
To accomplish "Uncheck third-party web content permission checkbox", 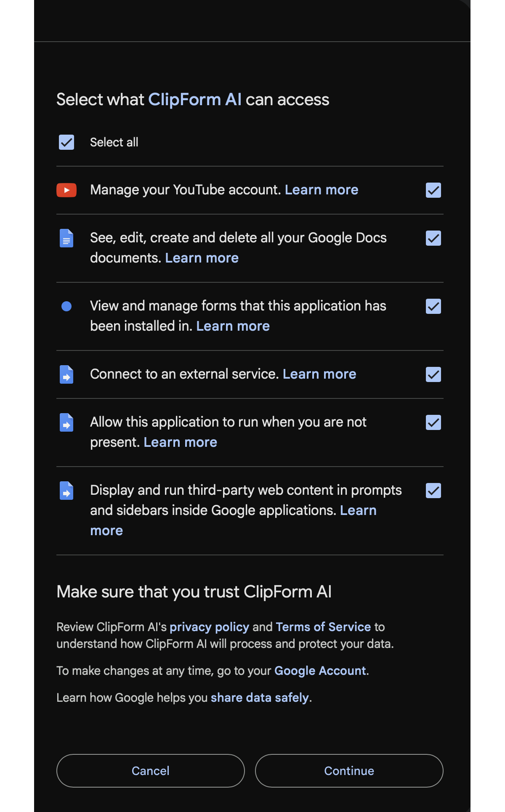I will (433, 491).
